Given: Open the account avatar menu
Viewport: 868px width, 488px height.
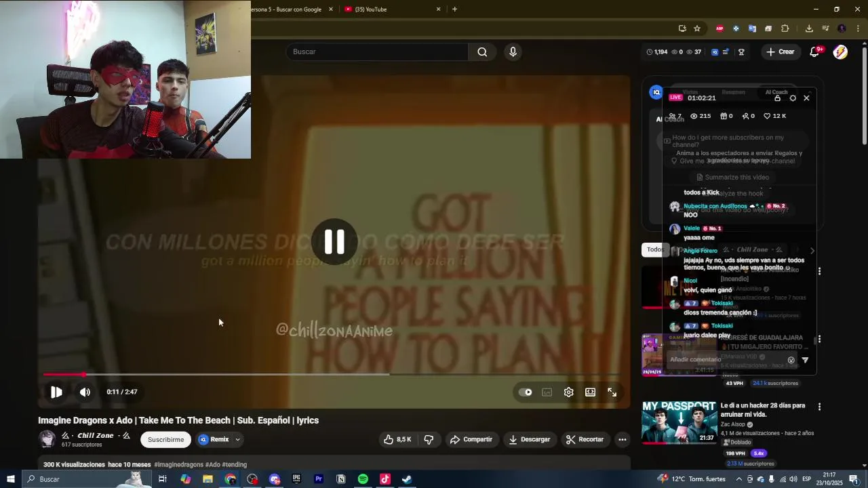Looking at the screenshot, I should (x=840, y=52).
